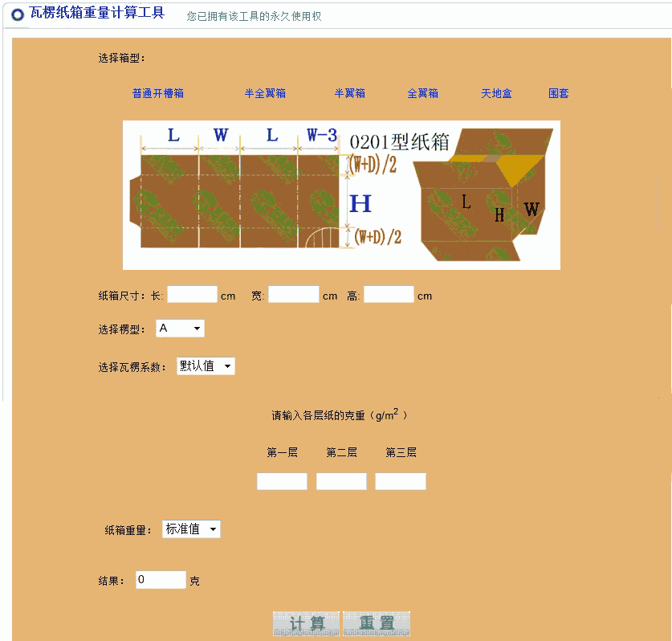Click the 第二层 paper weight input

point(341,481)
